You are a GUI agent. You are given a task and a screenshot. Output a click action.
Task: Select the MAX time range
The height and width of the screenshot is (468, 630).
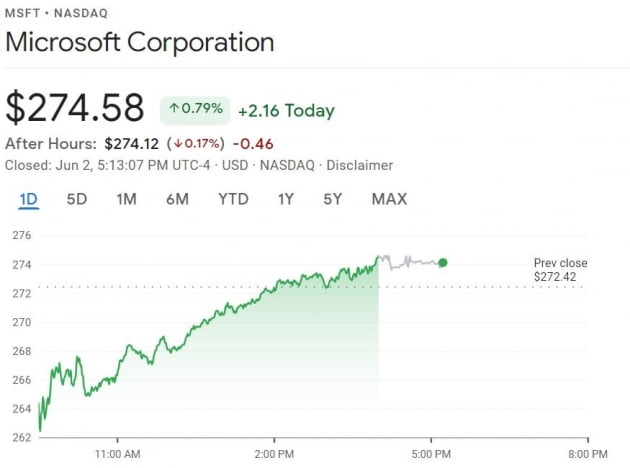pos(389,199)
